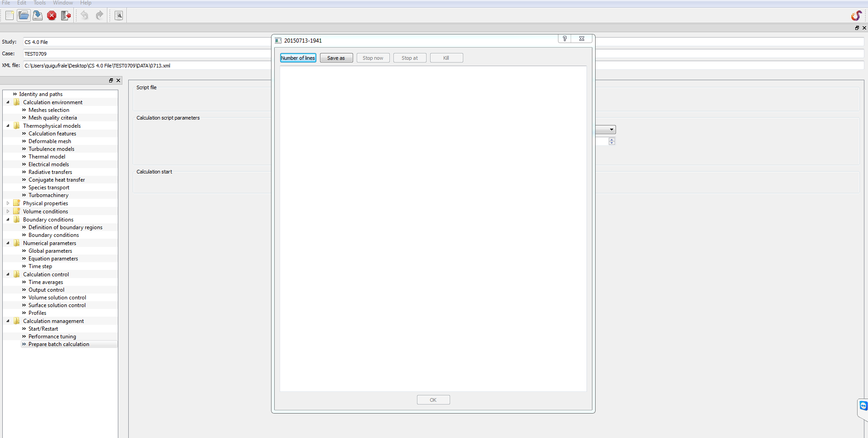
Task: Open the Window menu
Action: click(63, 3)
